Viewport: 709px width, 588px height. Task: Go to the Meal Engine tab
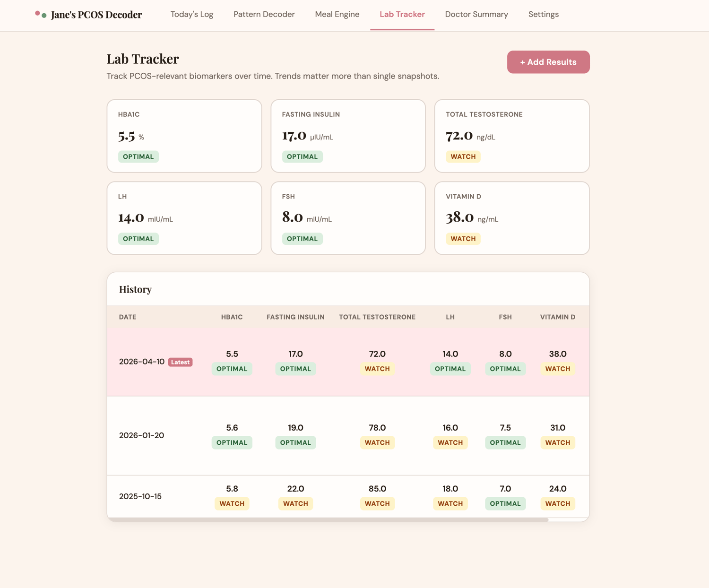tap(337, 14)
